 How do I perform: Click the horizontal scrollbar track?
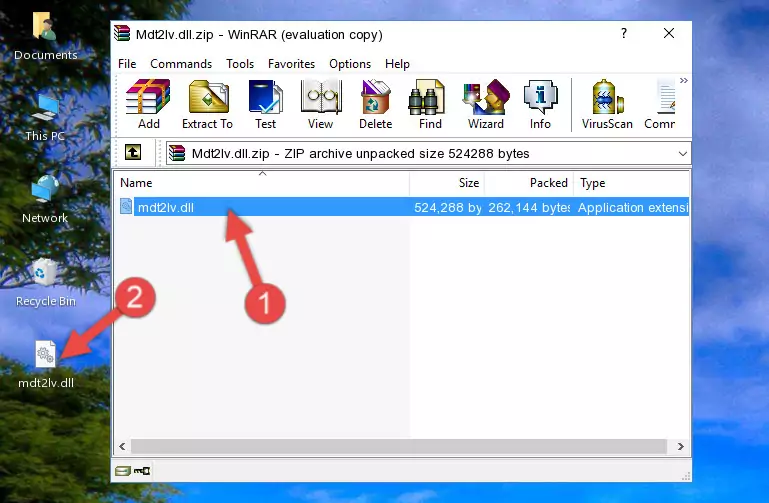pos(398,446)
